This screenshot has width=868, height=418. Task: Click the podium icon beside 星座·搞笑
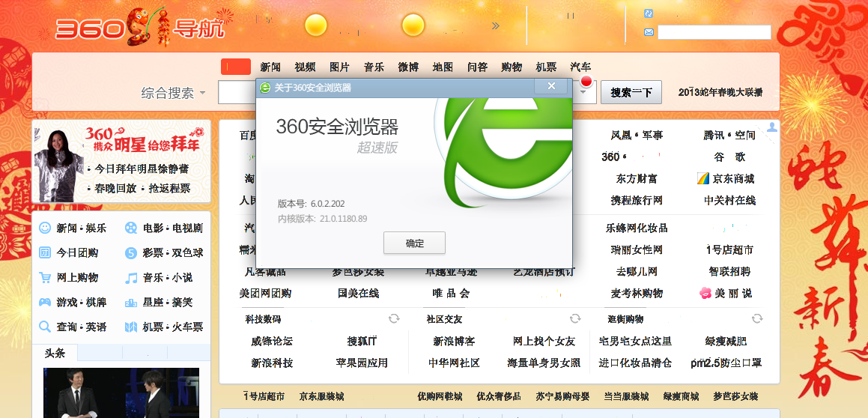(x=130, y=303)
